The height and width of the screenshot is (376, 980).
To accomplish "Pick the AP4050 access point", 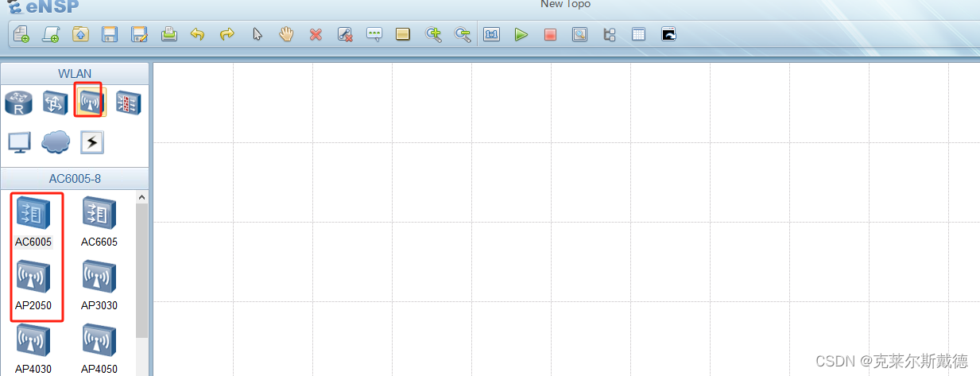I will (x=99, y=349).
